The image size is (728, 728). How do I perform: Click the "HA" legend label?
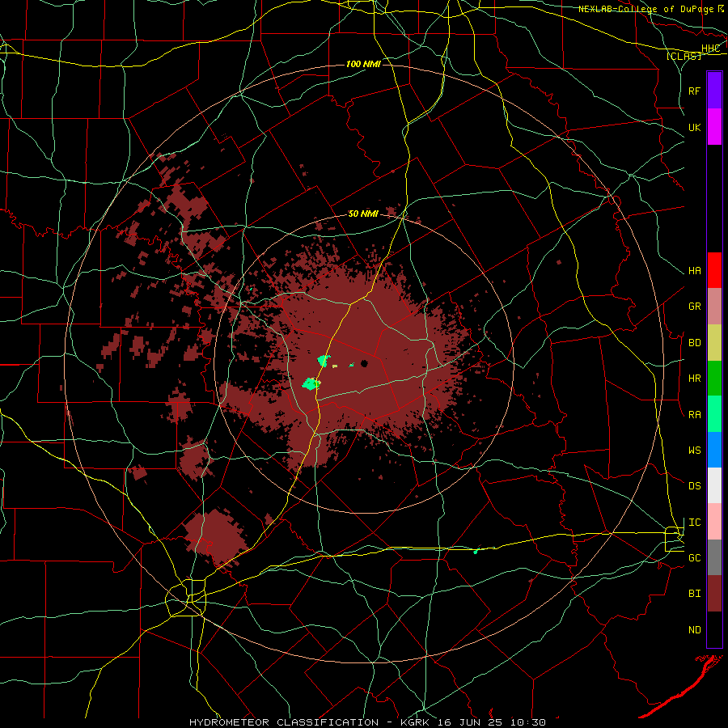[x=694, y=270]
